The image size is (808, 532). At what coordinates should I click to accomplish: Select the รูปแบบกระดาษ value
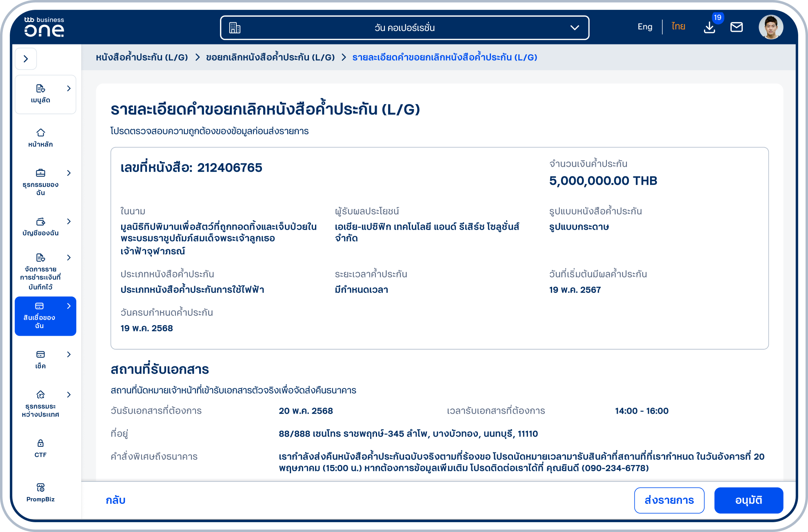[579, 227]
